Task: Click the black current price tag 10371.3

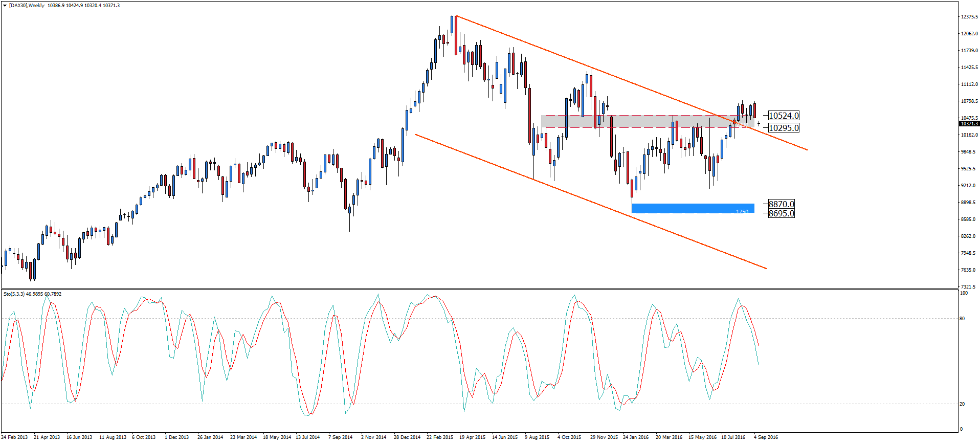Action: click(x=969, y=124)
